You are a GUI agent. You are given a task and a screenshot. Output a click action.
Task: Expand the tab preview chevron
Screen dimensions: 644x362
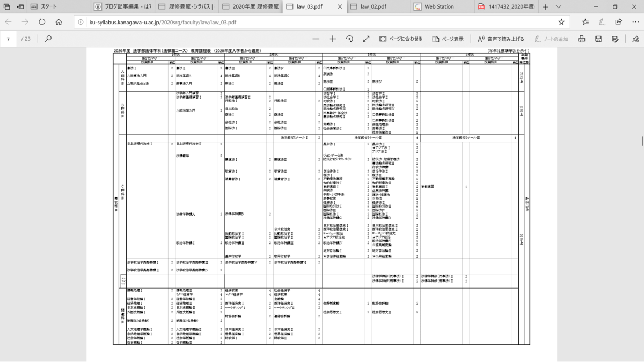tap(559, 7)
